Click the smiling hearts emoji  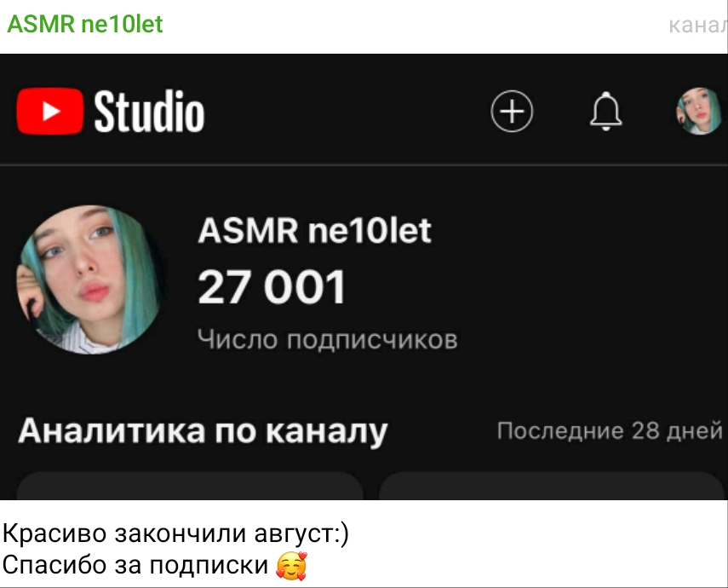pyautogui.click(x=291, y=566)
